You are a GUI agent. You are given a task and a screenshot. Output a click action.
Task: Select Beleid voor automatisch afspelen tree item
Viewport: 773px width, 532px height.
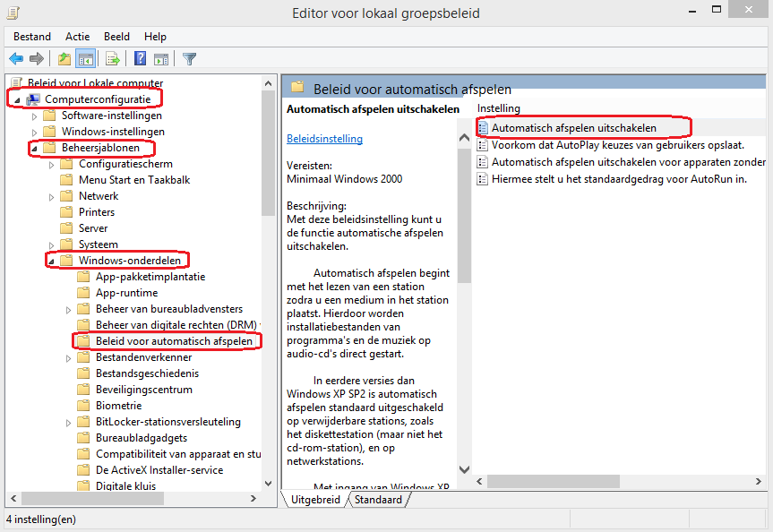[x=174, y=340]
